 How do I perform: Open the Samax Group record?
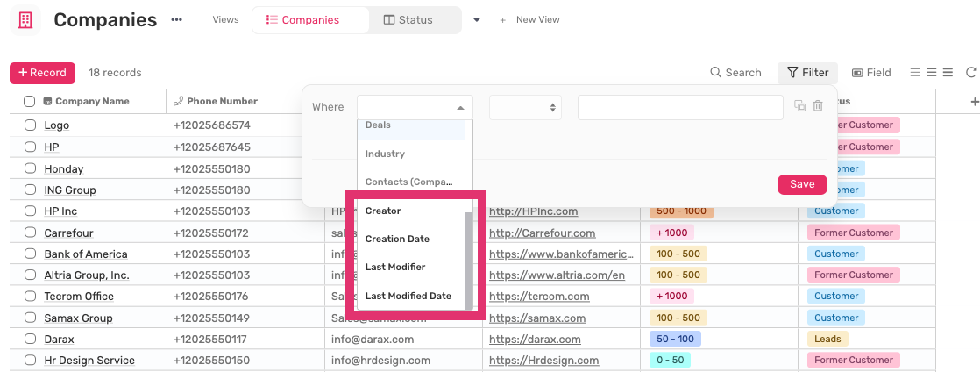pos(78,318)
